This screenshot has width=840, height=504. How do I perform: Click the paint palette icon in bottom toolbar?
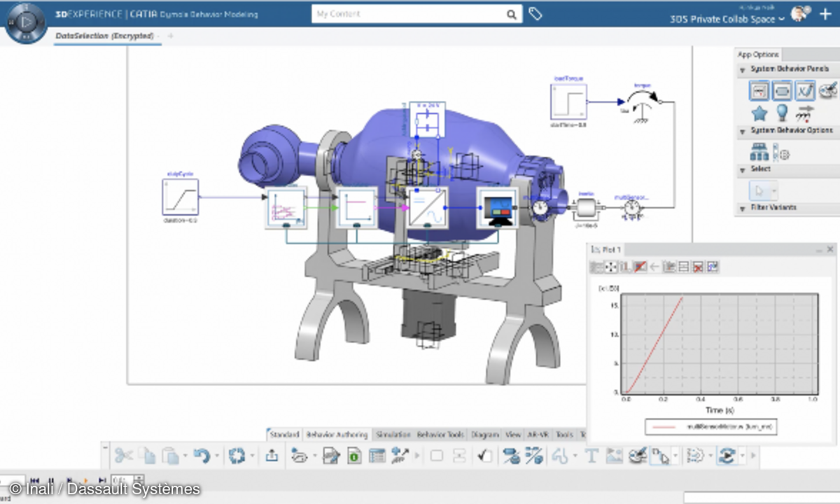point(636,456)
